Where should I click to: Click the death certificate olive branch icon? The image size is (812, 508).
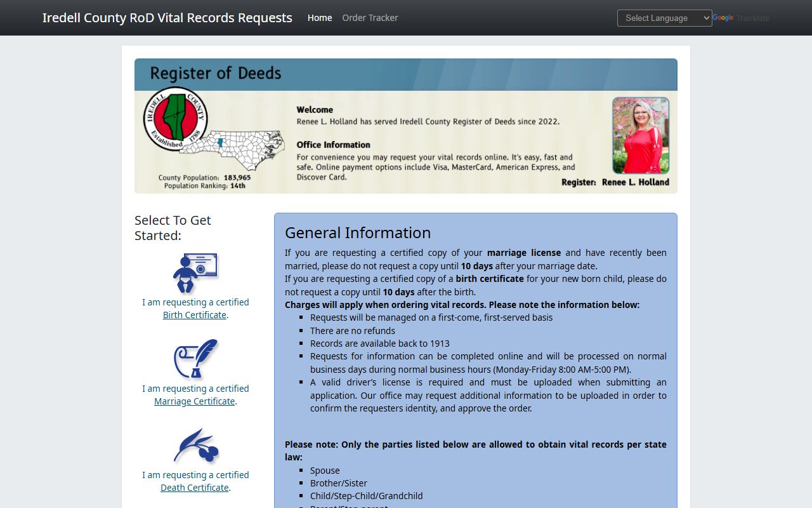(196, 446)
